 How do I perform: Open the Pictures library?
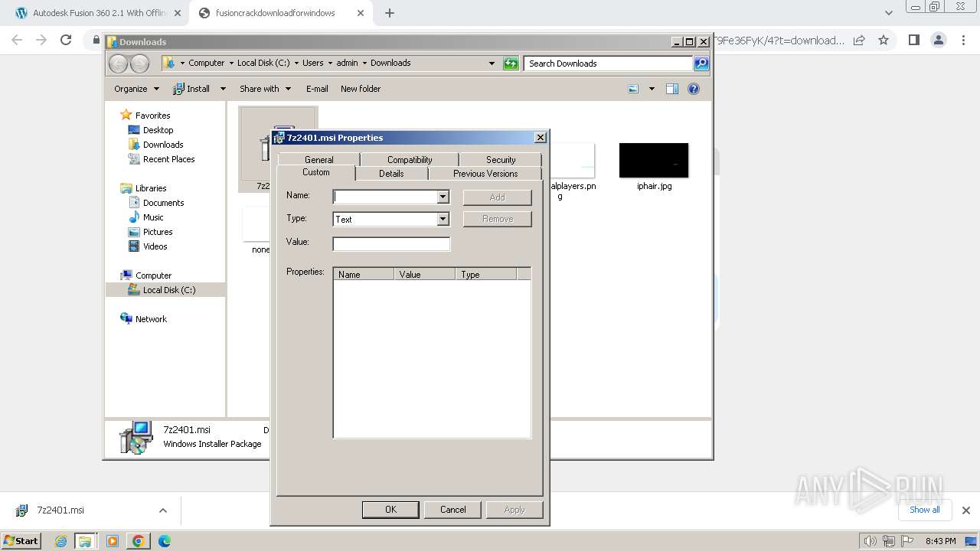(x=158, y=232)
